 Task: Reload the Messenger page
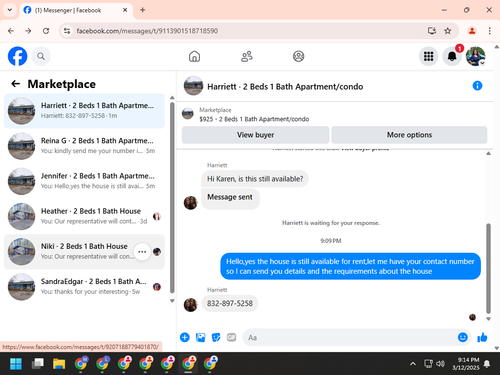pos(46,31)
